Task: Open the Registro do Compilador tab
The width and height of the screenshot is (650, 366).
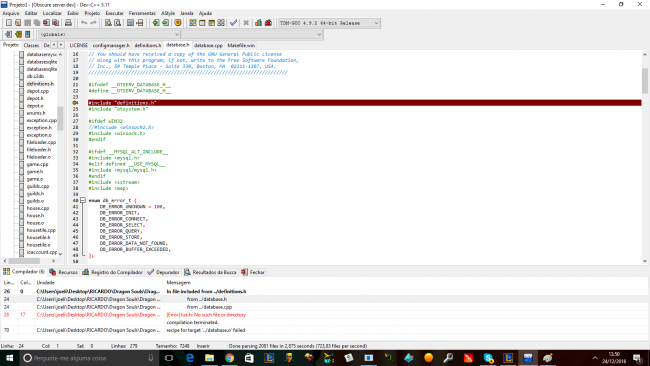Action: [x=112, y=272]
